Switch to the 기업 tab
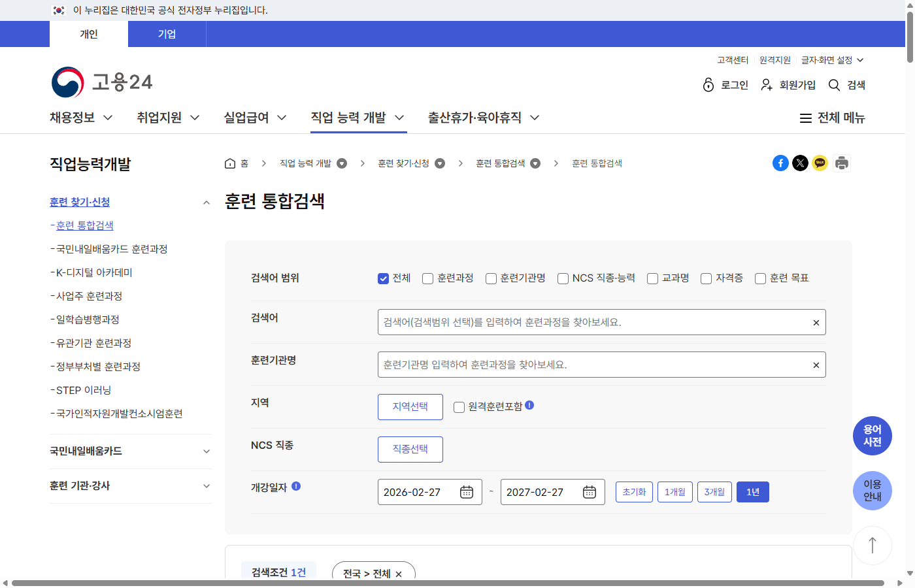The height and width of the screenshot is (588, 915). [x=167, y=34]
